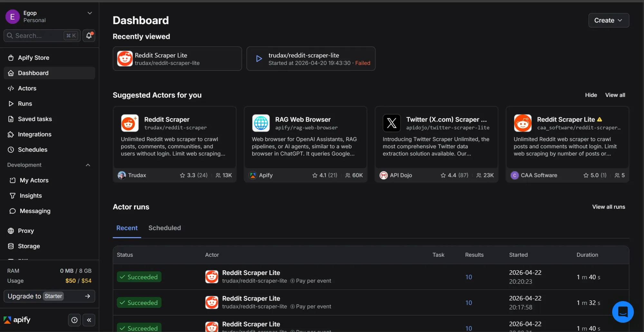Select Dashboard in the sidebar
The height and width of the screenshot is (332, 644).
[49, 73]
